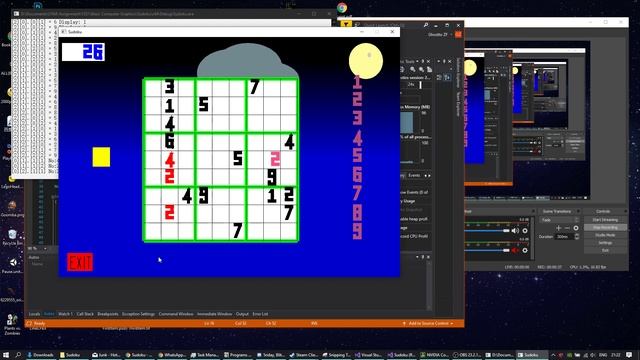640x360 pixels.
Task: Click second OBS mixer volume slider
Action: pos(487,250)
